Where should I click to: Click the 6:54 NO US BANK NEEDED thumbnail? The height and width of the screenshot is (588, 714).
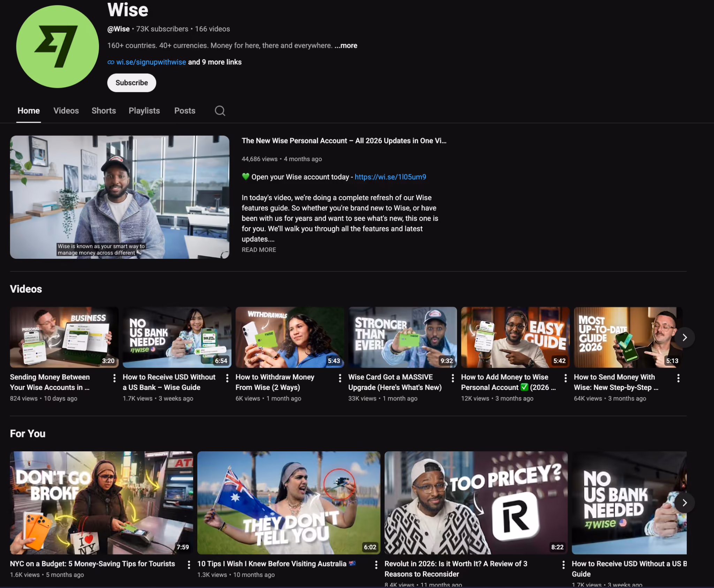pos(177,337)
